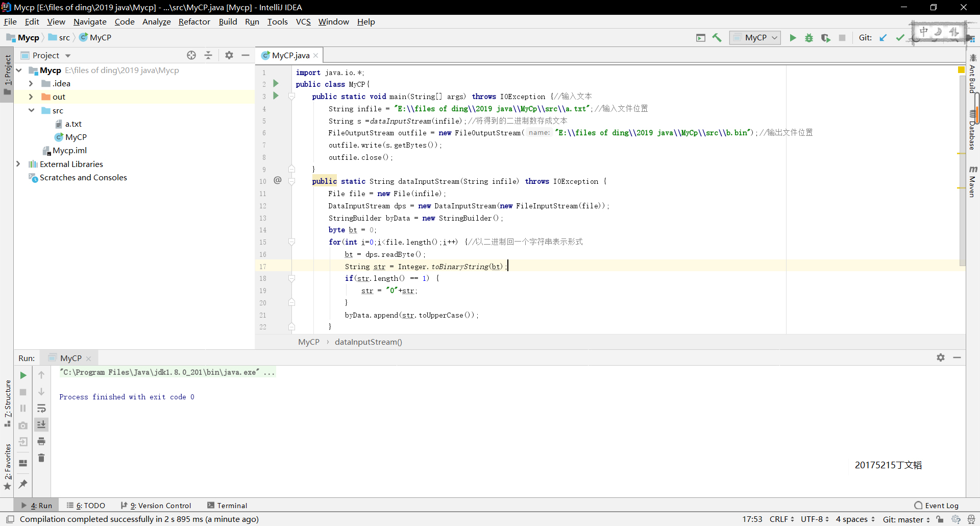
Task: Click Git: master branch widget
Action: [906, 519]
